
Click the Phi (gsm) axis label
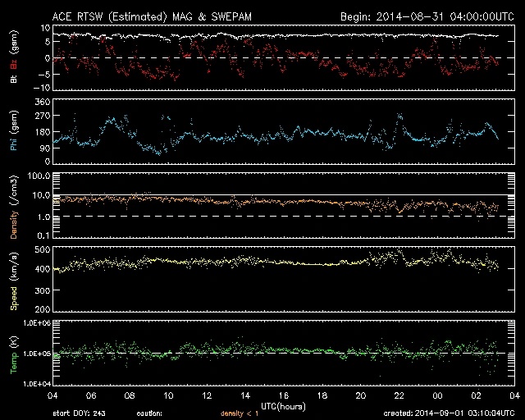coord(13,130)
